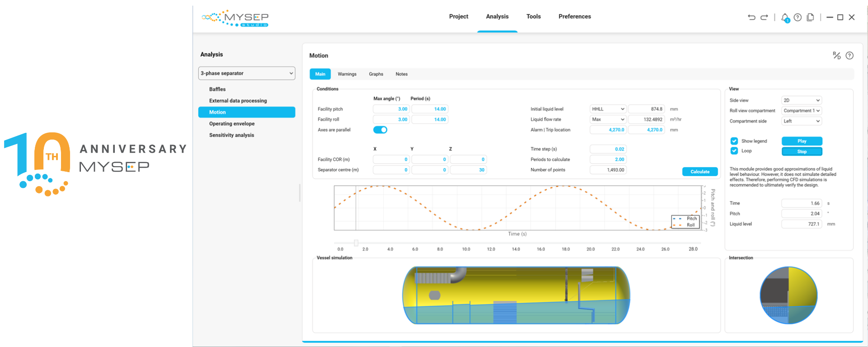Toggle Axes are parallel switch

point(380,130)
